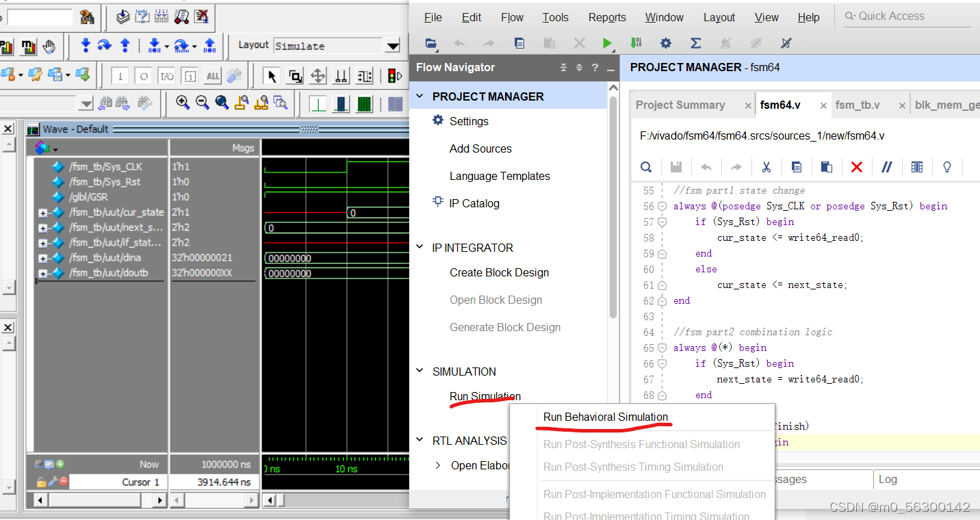Collapse all Flow Navigator sections icon

563,67
